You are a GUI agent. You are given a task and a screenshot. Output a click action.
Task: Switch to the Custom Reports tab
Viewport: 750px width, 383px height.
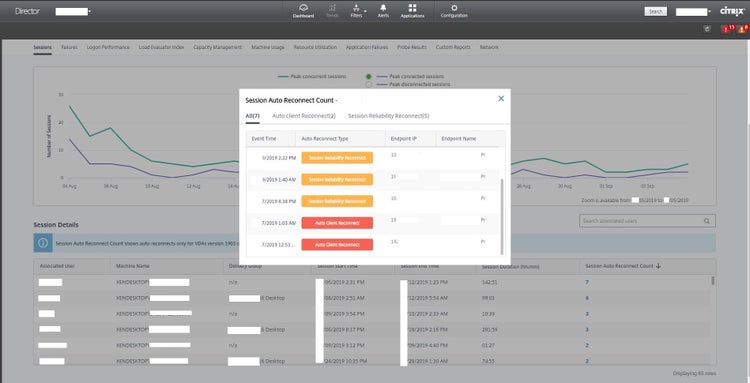click(x=453, y=47)
